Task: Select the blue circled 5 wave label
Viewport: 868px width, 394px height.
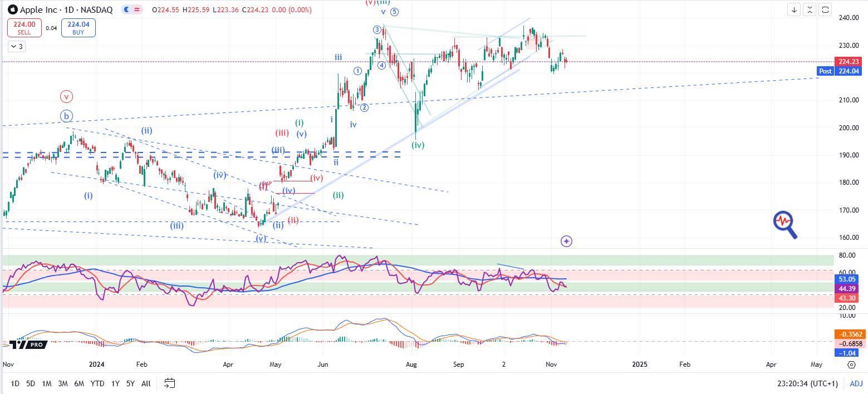Action: [394, 12]
